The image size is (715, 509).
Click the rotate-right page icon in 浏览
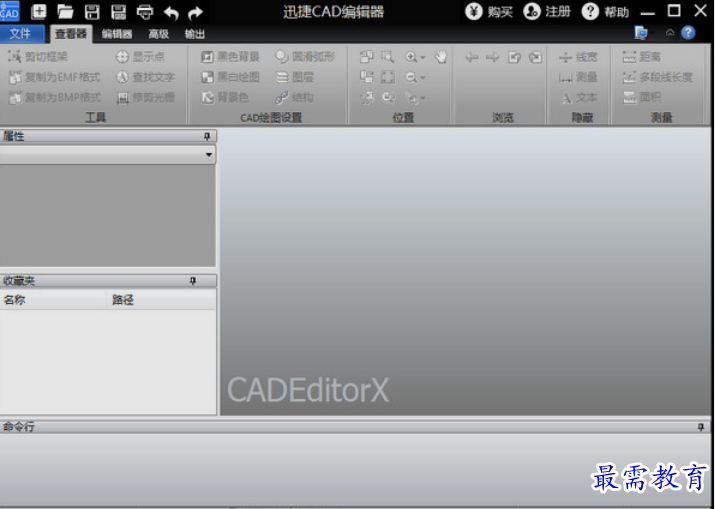tap(535, 57)
